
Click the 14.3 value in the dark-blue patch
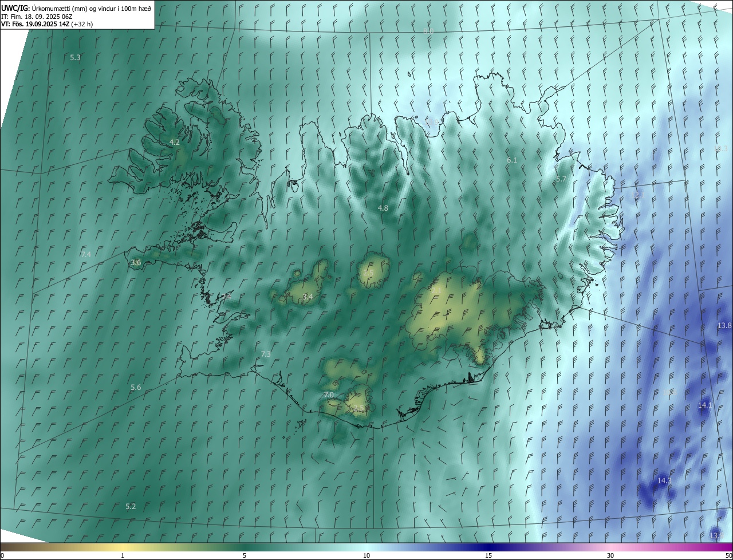click(664, 481)
